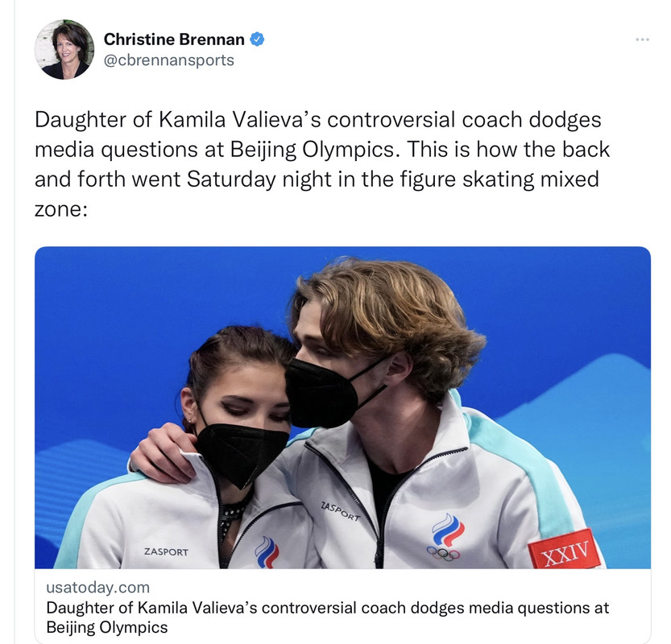Click the Olympic rings emblem on right jacket
The width and height of the screenshot is (671, 644).
(443, 554)
